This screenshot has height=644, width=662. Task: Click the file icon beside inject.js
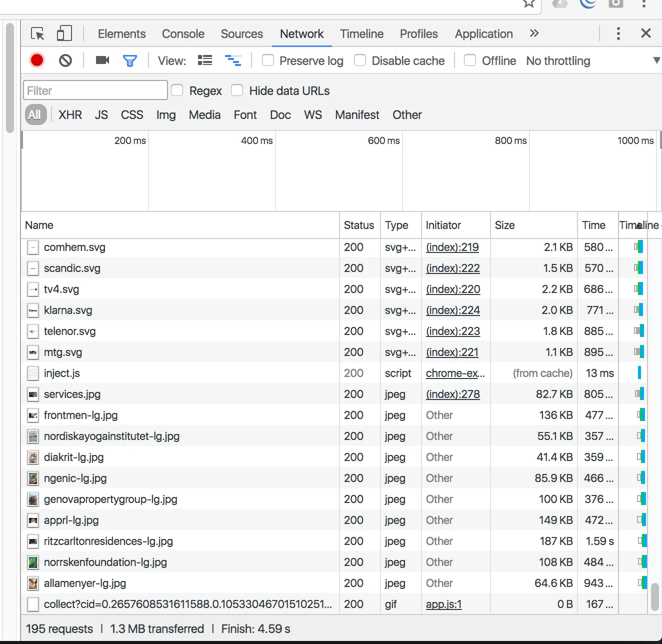pos(33,373)
